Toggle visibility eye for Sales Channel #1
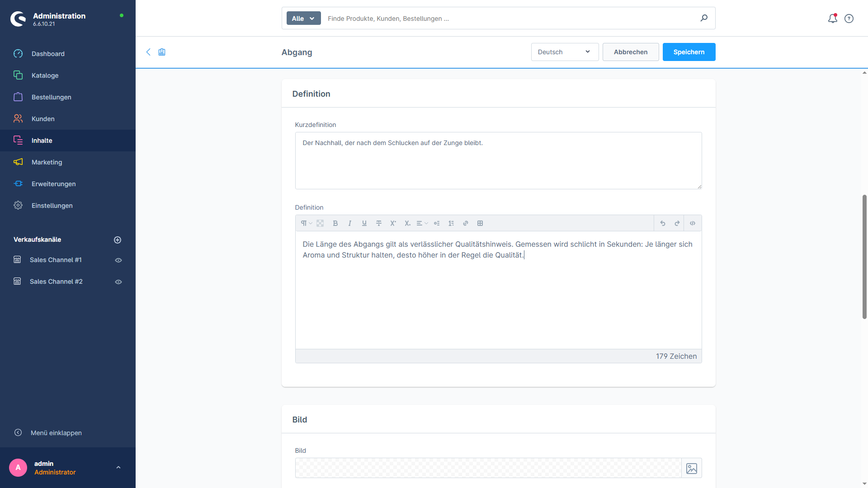 pyautogui.click(x=118, y=260)
